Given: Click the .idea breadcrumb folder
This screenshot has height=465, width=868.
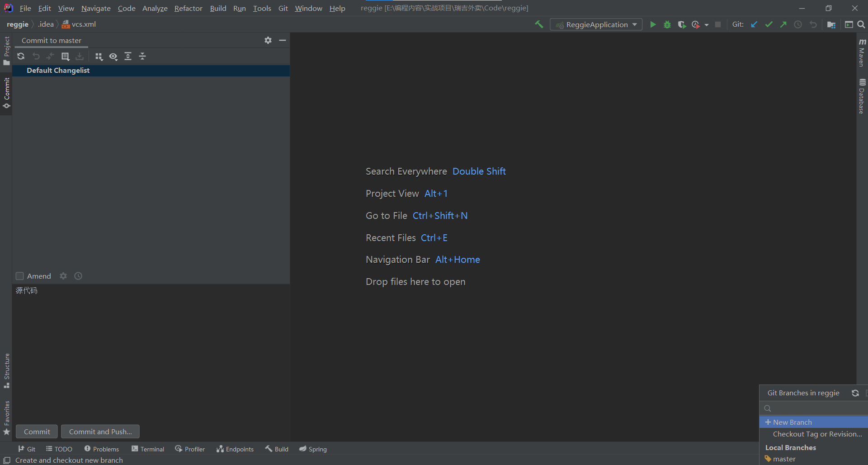Looking at the screenshot, I should [46, 24].
